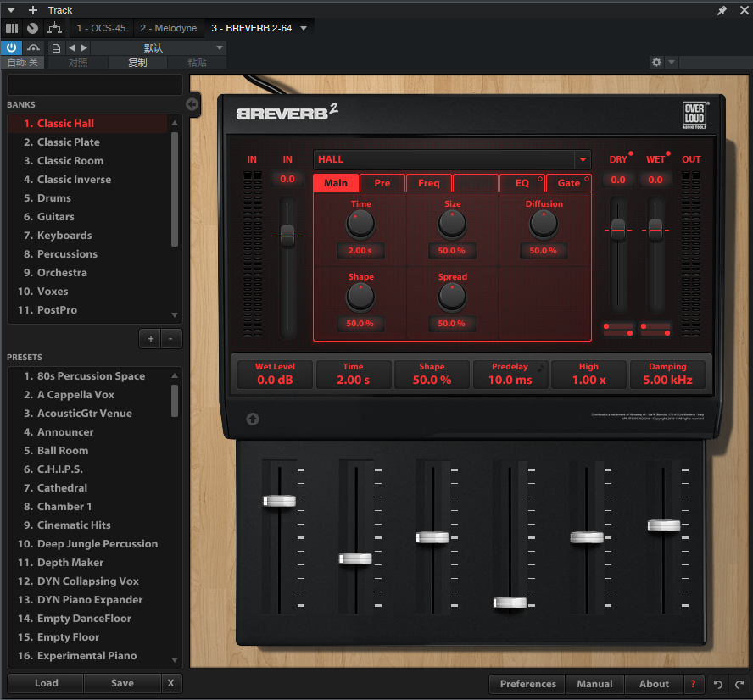753x700 pixels.
Task: Open the plugin settings gear
Action: 656,62
